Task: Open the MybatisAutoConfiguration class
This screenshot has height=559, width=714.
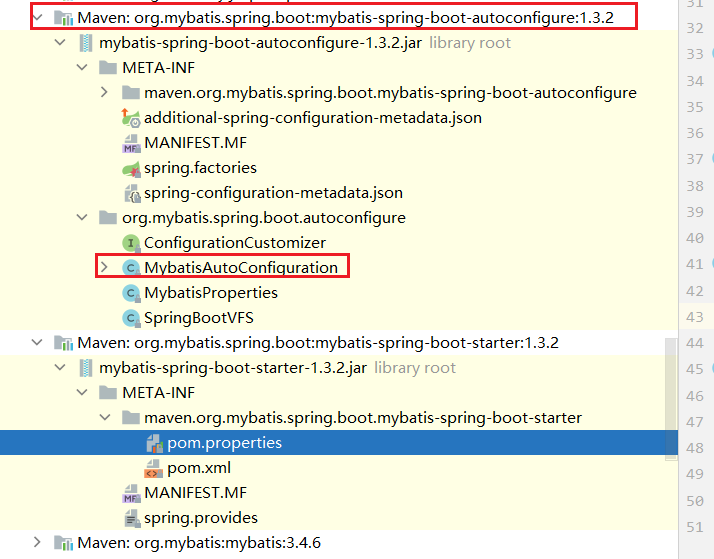Action: click(x=241, y=268)
